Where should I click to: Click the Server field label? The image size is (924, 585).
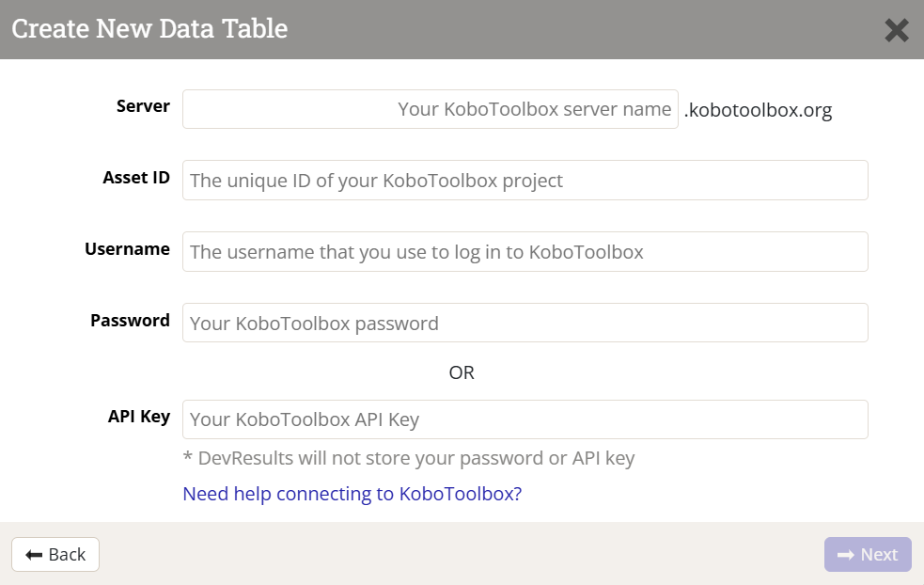click(x=143, y=106)
